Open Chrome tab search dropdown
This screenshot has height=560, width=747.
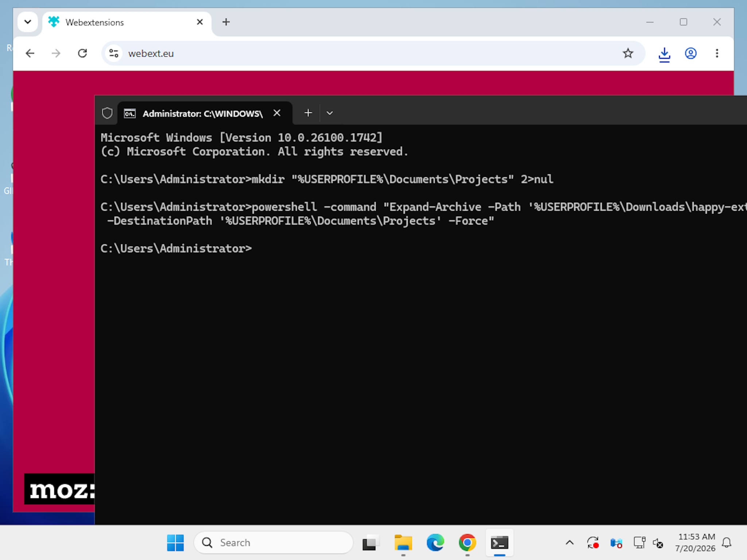pyautogui.click(x=28, y=22)
